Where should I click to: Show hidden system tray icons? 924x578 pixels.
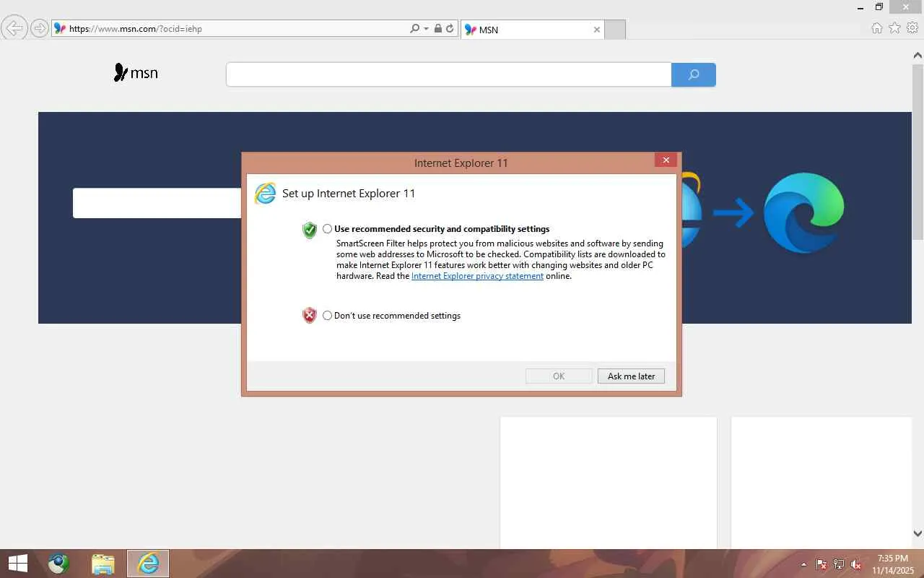pyautogui.click(x=804, y=564)
